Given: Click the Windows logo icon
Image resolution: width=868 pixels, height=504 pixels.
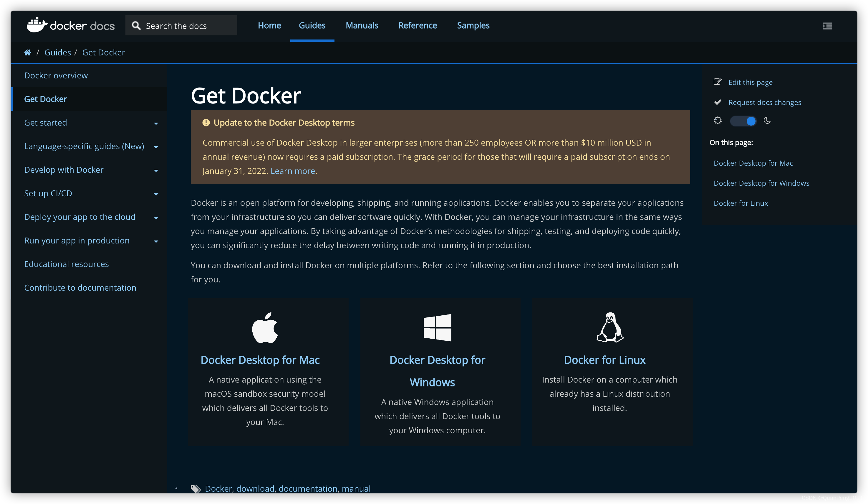Looking at the screenshot, I should [x=437, y=327].
